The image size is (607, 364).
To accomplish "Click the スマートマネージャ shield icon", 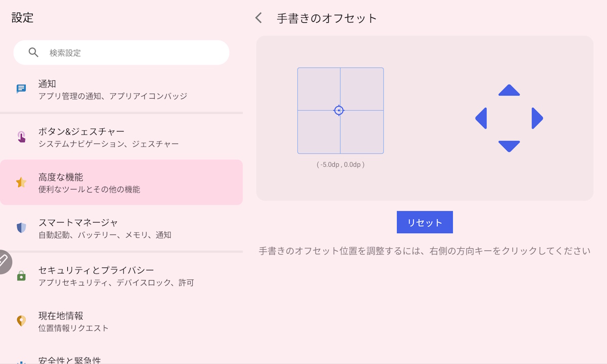I will coord(21,228).
